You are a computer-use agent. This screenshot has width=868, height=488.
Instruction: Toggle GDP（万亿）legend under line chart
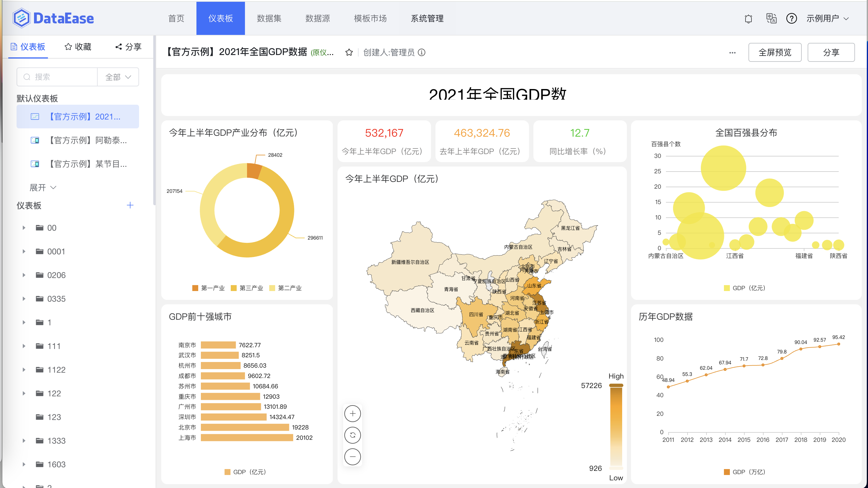click(x=745, y=472)
